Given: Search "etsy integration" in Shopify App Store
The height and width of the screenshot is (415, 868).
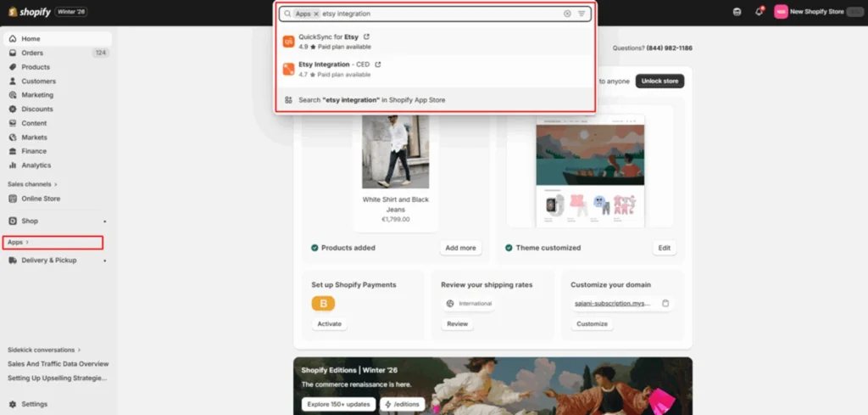Looking at the screenshot, I should pos(435,100).
